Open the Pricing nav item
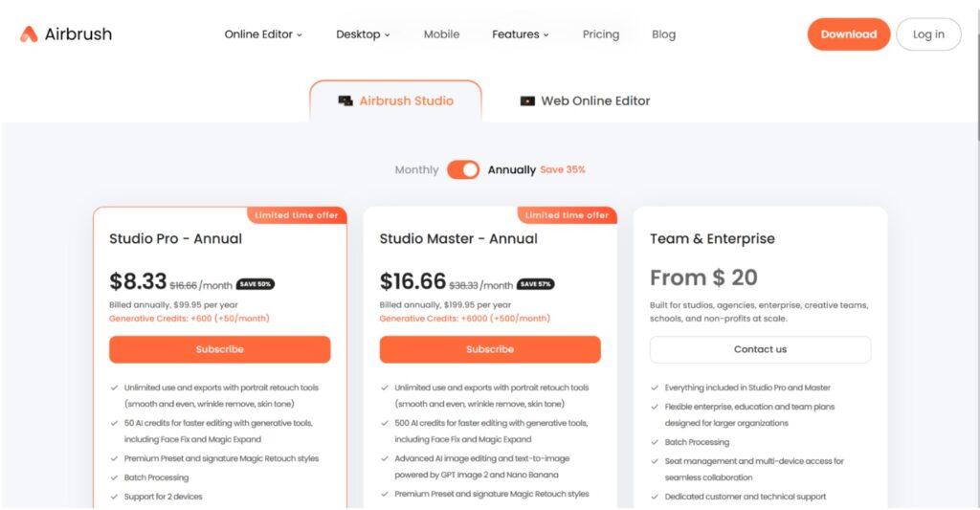This screenshot has height=510, width=980. pyautogui.click(x=601, y=34)
